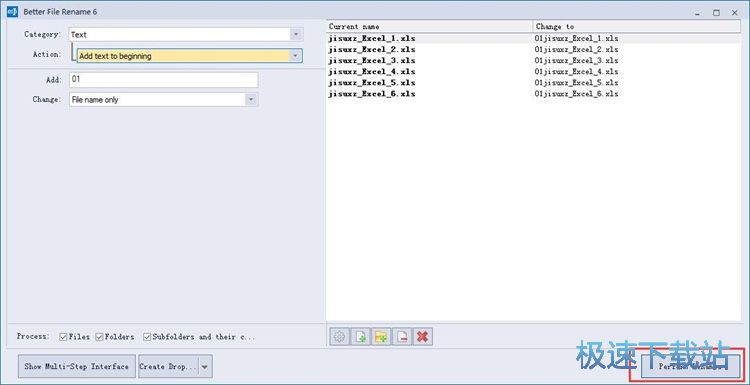Toggle the Files checkbox
Screen dimensions: 750x385
(x=63, y=337)
